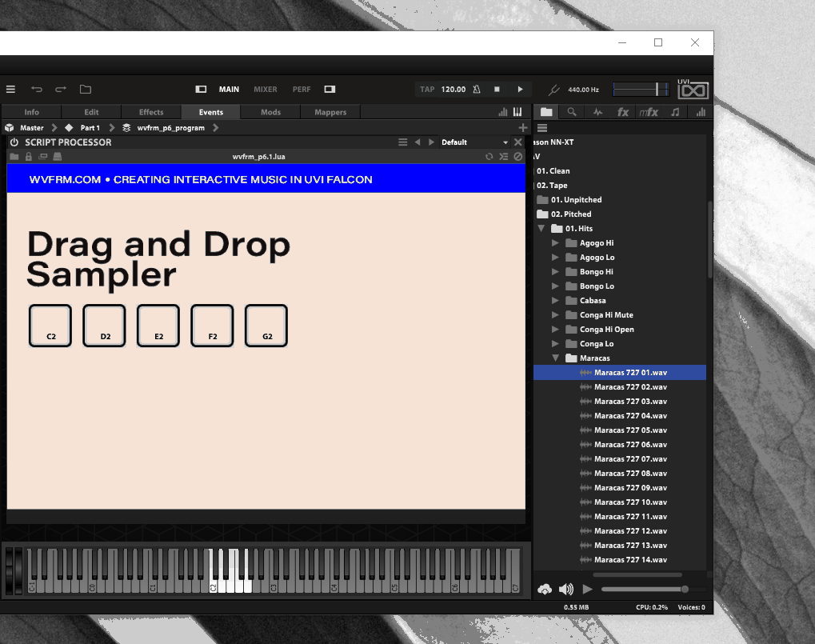This screenshot has height=644, width=815.
Task: Toggle the metronome icon next to tempo
Action: [477, 90]
